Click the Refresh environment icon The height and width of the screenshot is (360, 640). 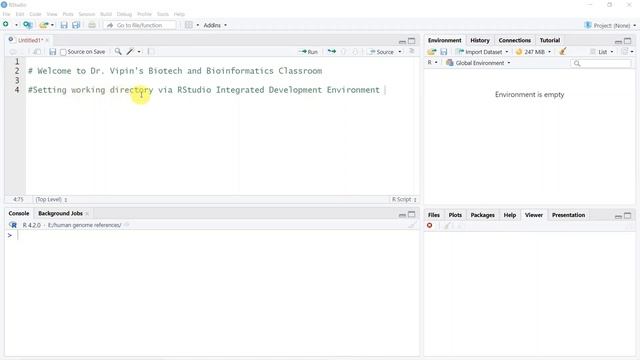[x=624, y=51]
